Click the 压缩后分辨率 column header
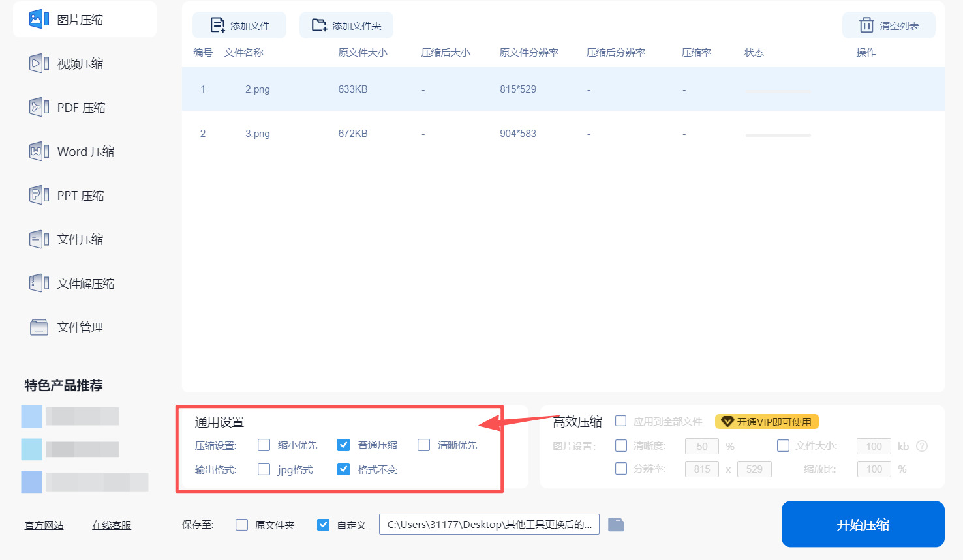This screenshot has height=560, width=963. click(616, 53)
